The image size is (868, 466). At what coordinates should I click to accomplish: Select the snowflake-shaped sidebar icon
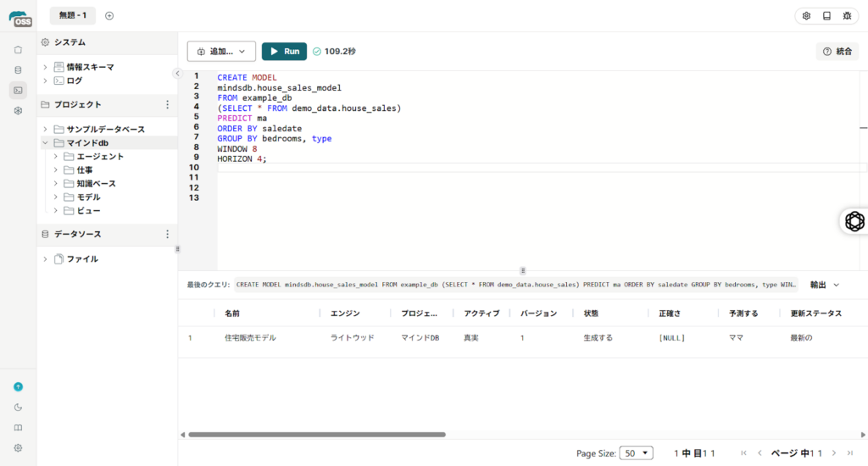click(18, 111)
